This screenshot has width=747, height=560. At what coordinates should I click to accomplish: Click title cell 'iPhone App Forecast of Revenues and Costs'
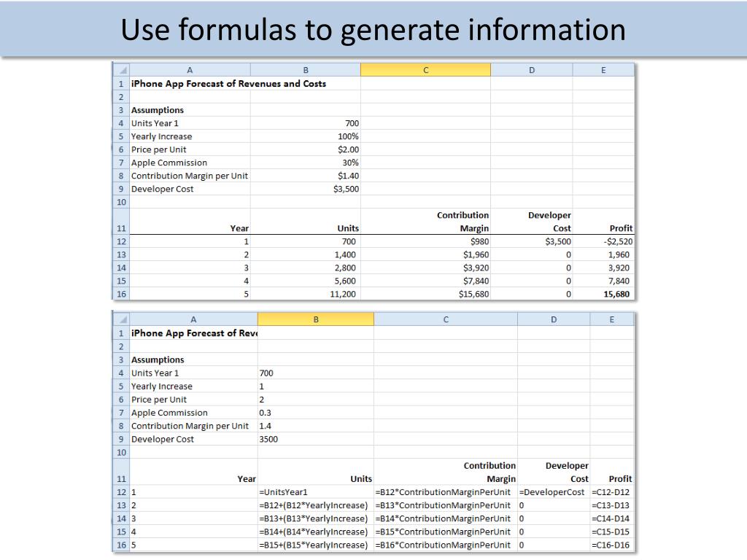coord(228,84)
